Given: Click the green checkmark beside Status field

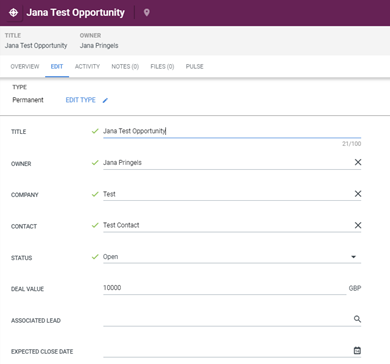Looking at the screenshot, I should click(x=95, y=257).
